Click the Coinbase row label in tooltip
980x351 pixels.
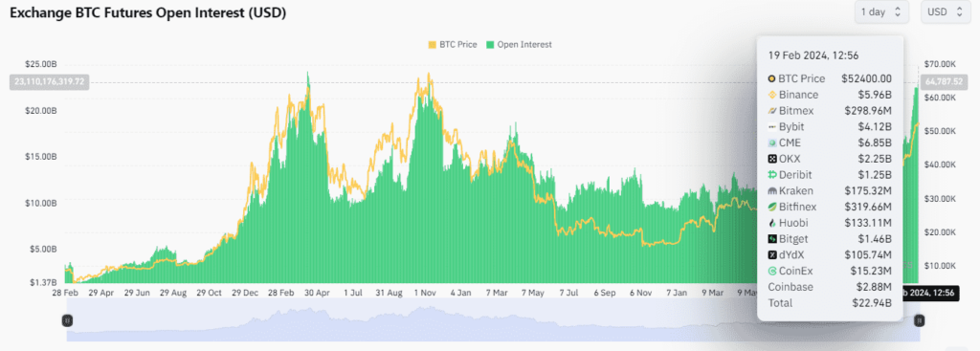pyautogui.click(x=791, y=287)
